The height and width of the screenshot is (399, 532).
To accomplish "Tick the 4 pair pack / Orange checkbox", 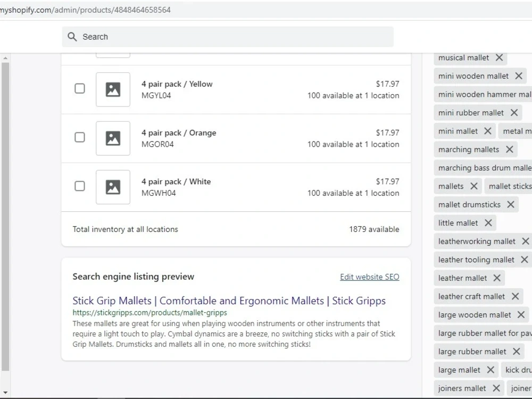I will pos(80,137).
